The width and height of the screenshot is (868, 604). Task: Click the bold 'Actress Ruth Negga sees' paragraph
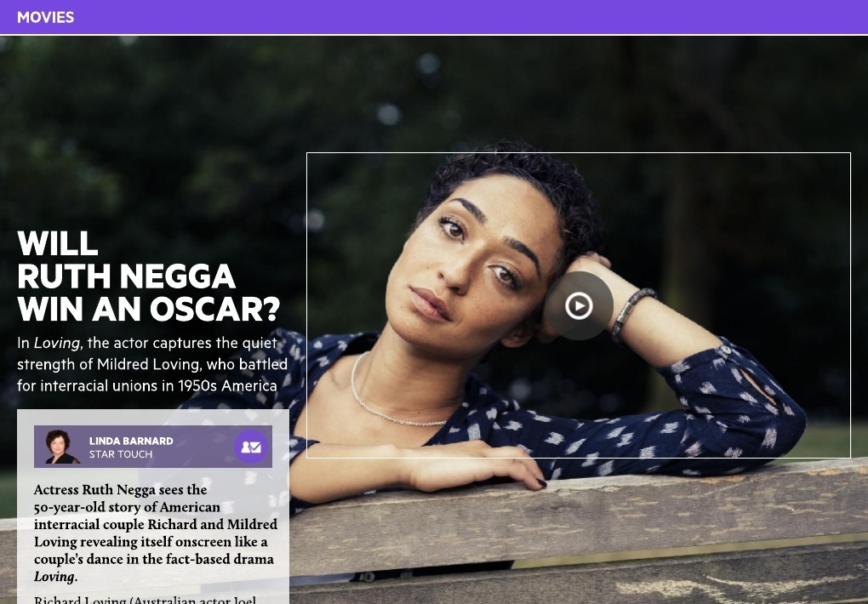click(156, 533)
